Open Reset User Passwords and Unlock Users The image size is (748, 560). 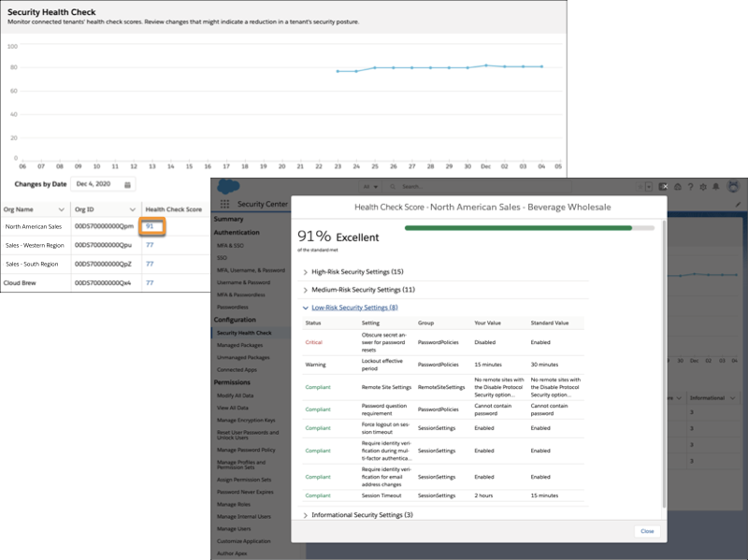point(248,435)
